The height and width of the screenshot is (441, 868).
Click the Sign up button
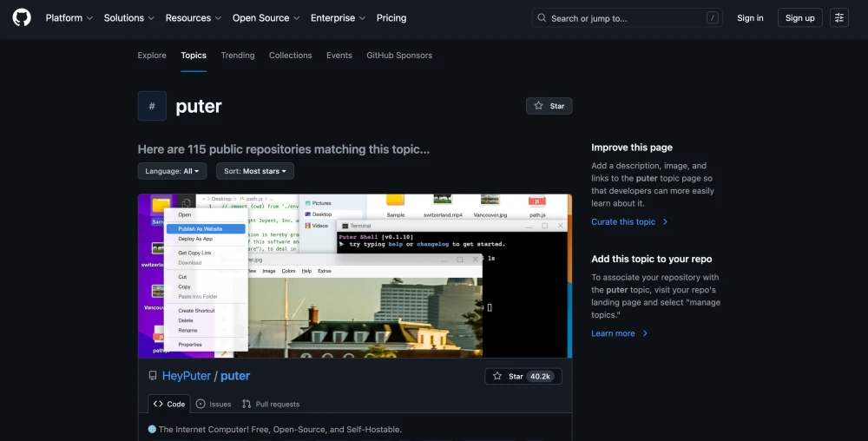[800, 17]
